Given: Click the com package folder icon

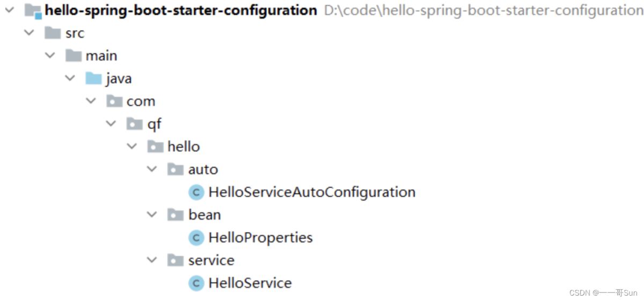Looking at the screenshot, I should coord(114,101).
